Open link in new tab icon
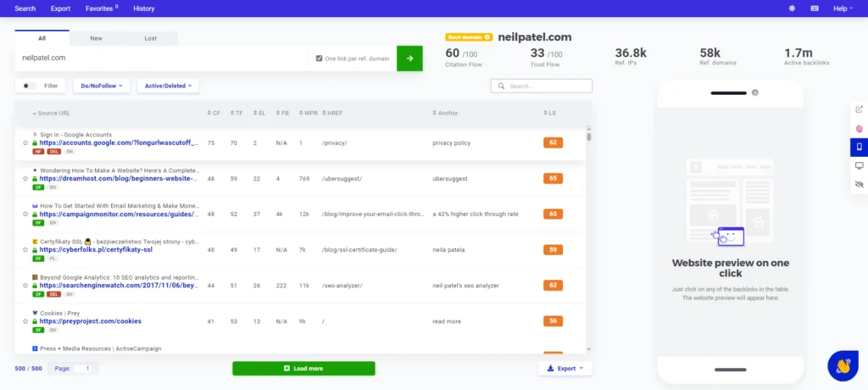 [x=859, y=109]
